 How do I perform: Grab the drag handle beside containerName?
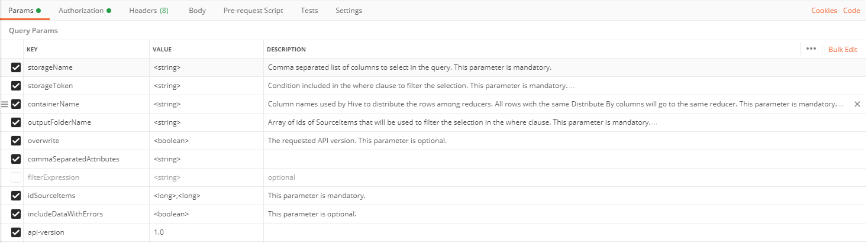point(5,104)
